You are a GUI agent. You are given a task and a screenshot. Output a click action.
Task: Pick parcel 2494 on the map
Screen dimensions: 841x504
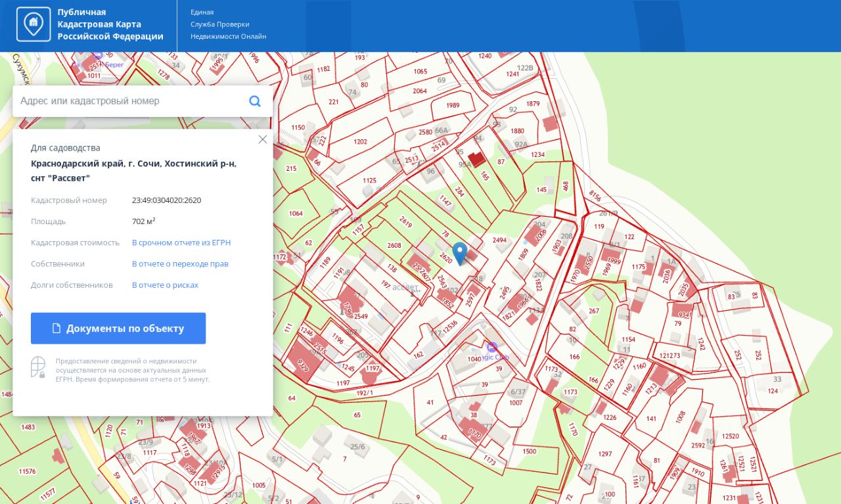tap(499, 241)
